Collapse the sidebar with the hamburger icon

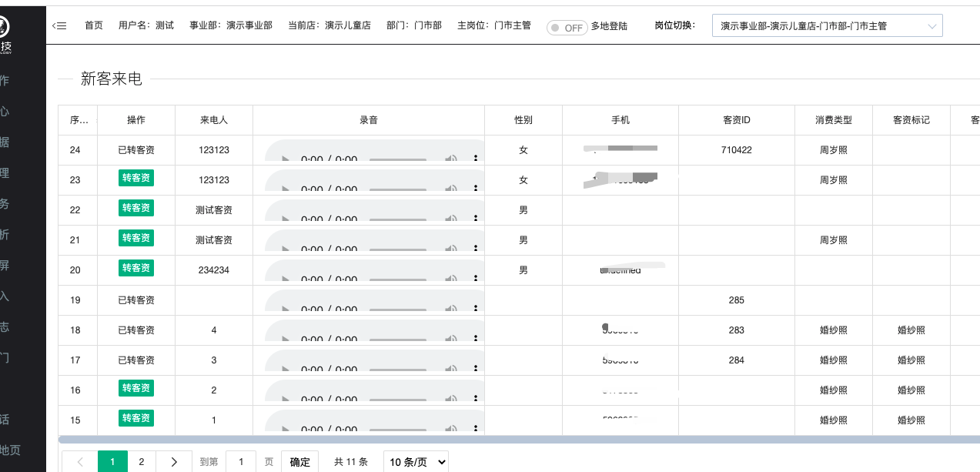[59, 25]
